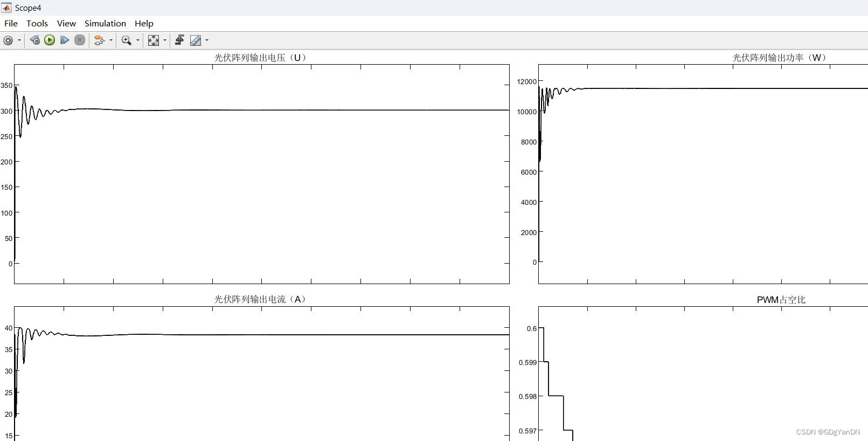The height and width of the screenshot is (441, 868).
Task: Click the 4000 tick label on power plot
Action: click(x=529, y=203)
